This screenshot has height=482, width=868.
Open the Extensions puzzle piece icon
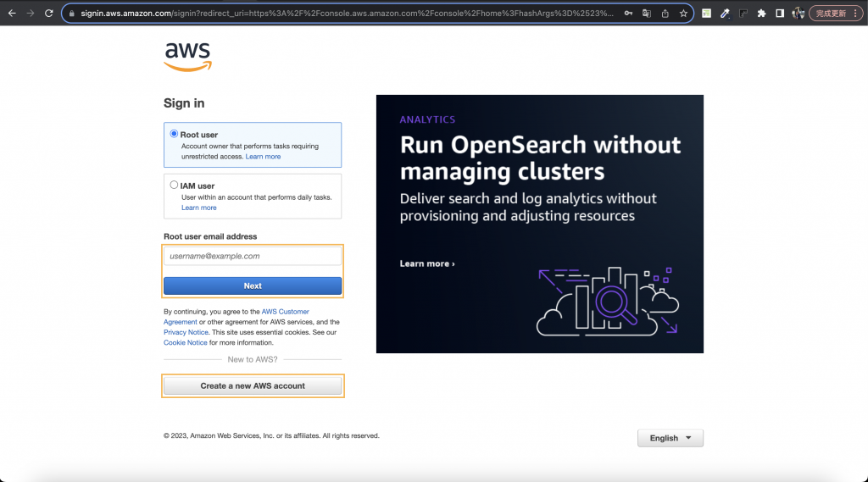pyautogui.click(x=762, y=14)
